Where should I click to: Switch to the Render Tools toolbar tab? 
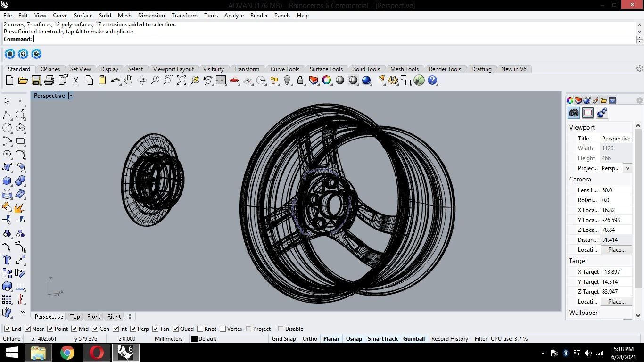click(x=445, y=69)
